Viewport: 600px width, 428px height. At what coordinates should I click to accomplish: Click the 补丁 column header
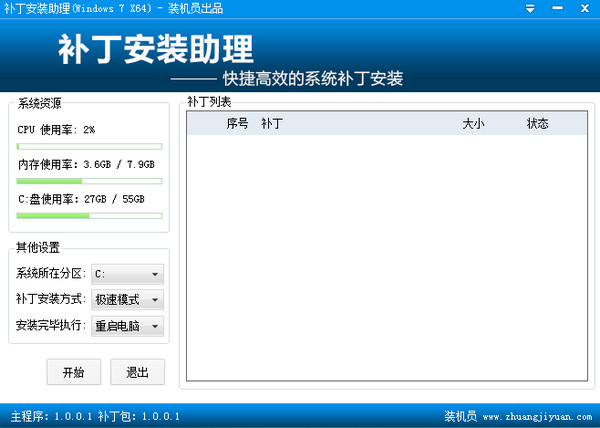click(272, 124)
